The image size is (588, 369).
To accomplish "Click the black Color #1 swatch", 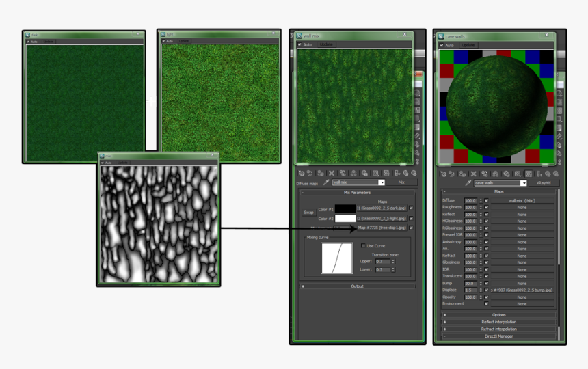I will click(345, 208).
